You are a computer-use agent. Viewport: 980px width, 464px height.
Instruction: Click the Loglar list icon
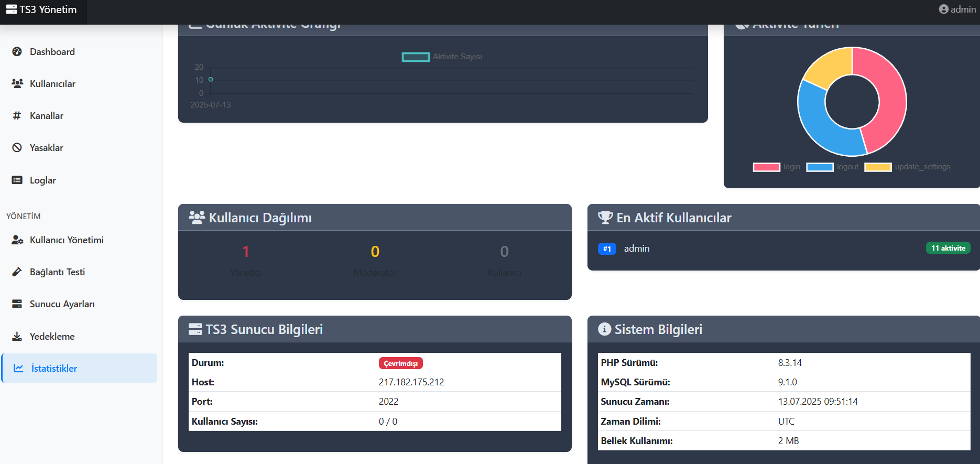(17, 180)
